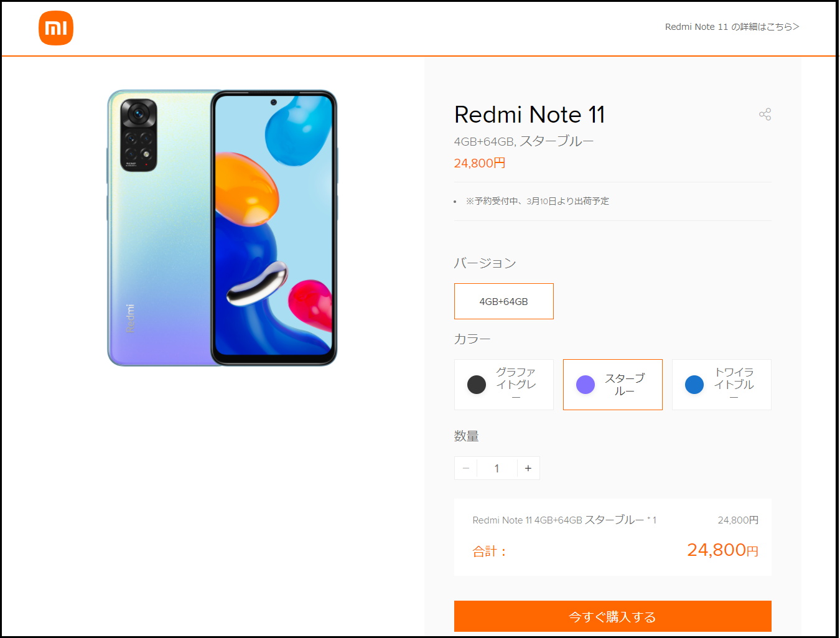Click the minus quantity icon

click(x=466, y=468)
